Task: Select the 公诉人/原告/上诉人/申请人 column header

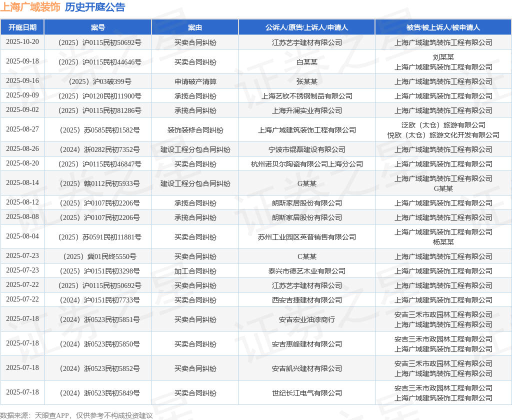Action: point(306,27)
